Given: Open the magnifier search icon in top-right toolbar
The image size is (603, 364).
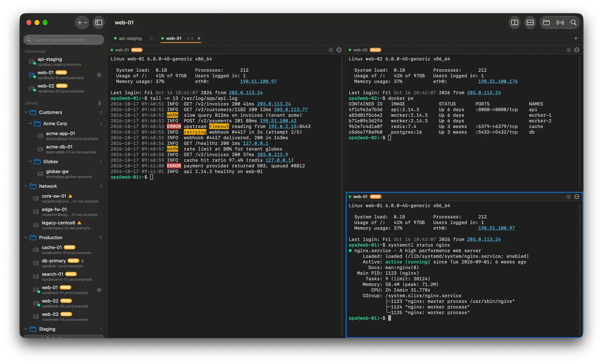Looking at the screenshot, I should point(574,23).
